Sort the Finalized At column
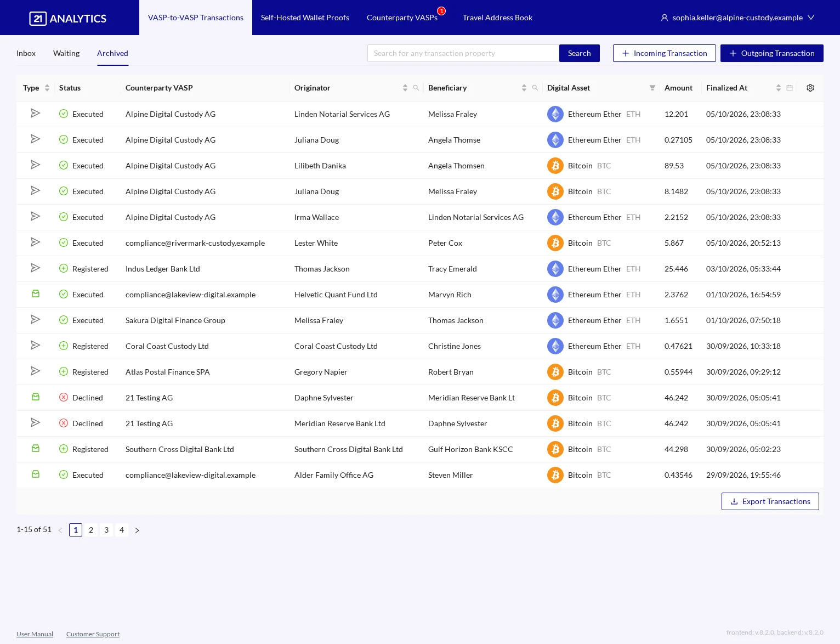 coord(779,88)
